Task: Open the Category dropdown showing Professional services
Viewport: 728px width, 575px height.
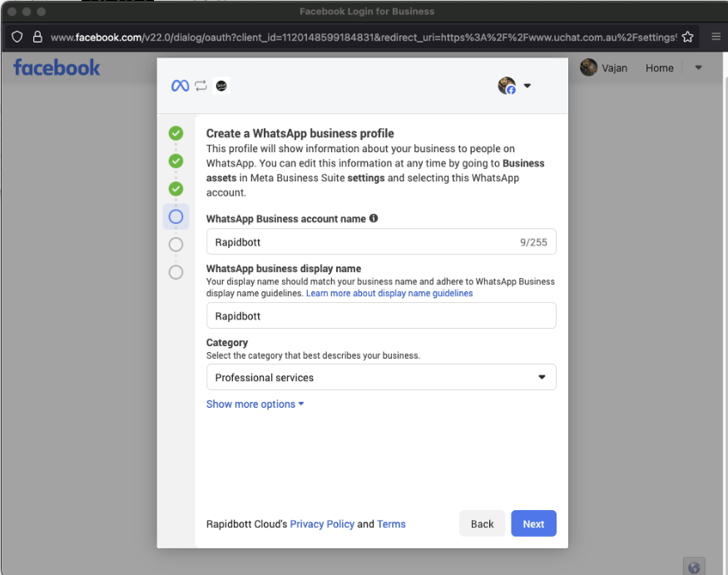Action: pyautogui.click(x=381, y=377)
